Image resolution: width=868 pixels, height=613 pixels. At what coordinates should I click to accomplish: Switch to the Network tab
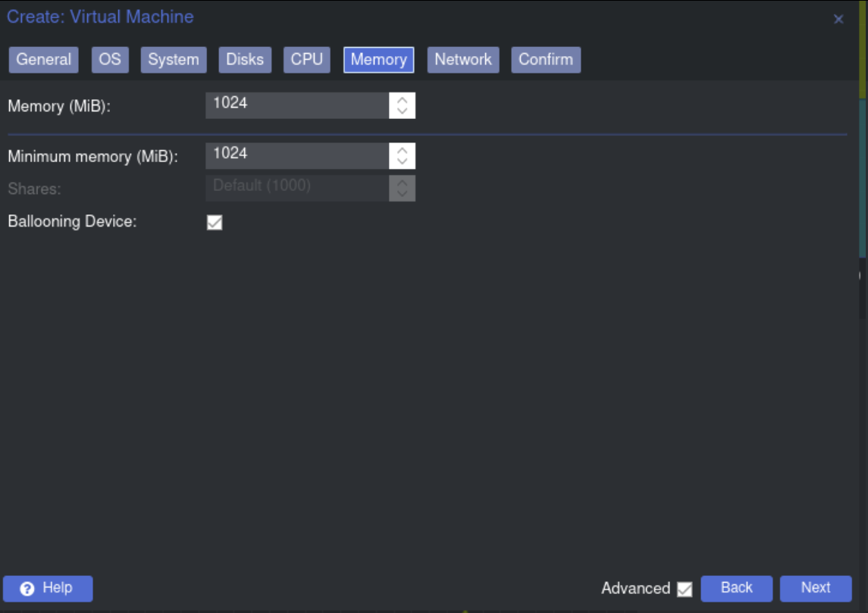point(462,60)
